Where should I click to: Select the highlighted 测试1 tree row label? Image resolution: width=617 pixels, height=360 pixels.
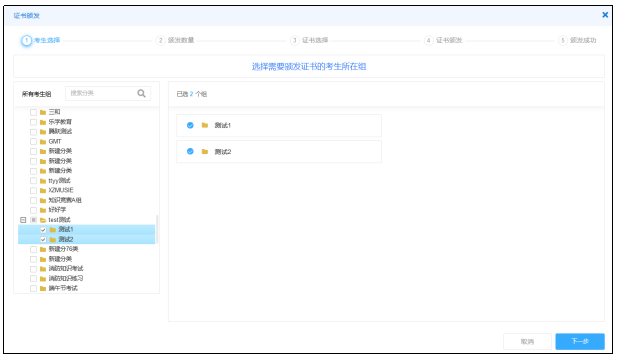pyautogui.click(x=66, y=230)
